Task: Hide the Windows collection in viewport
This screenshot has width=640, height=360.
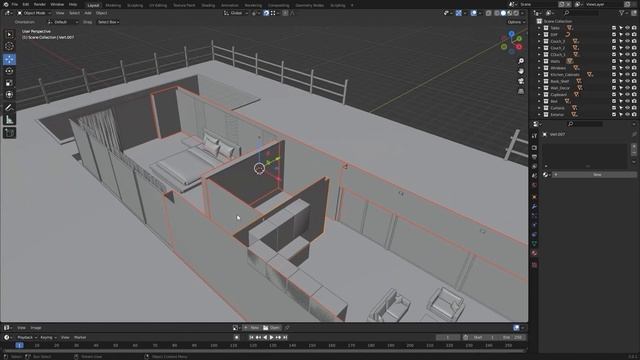Action: [627, 68]
